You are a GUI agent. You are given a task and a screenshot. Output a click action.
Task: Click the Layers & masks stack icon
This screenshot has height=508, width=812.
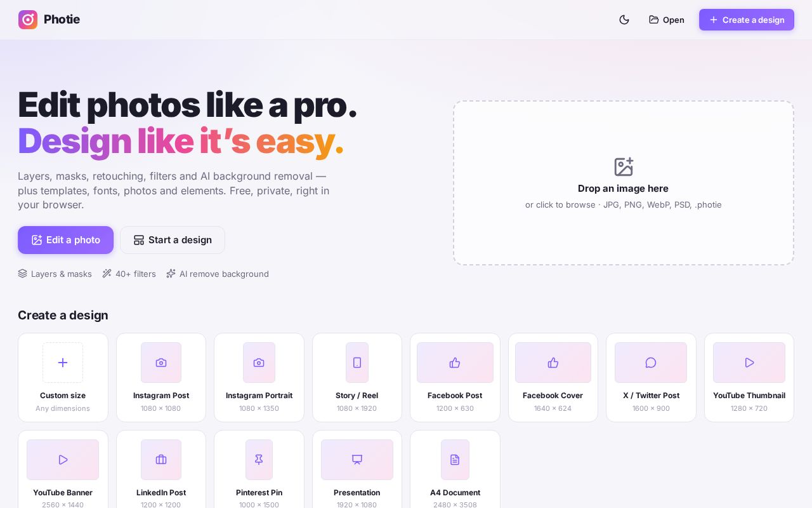22,274
